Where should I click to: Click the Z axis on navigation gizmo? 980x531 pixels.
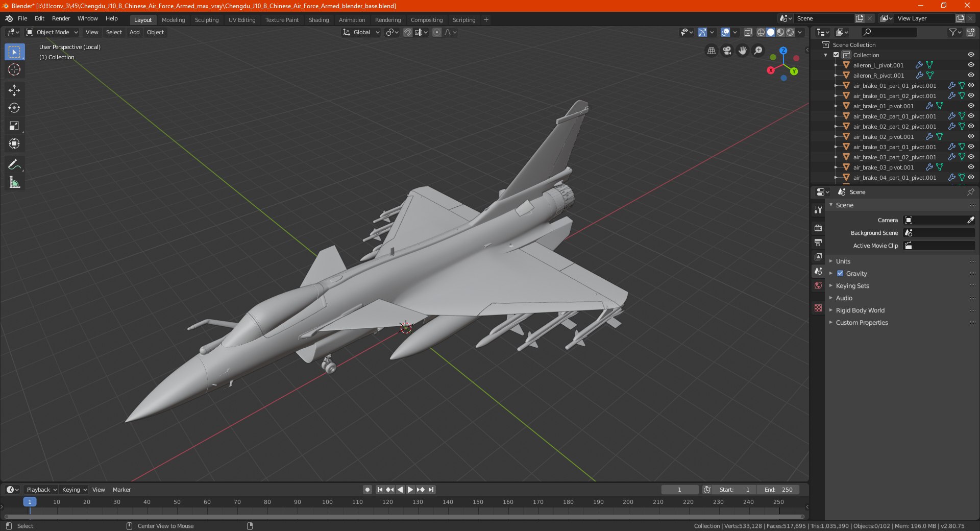point(783,51)
